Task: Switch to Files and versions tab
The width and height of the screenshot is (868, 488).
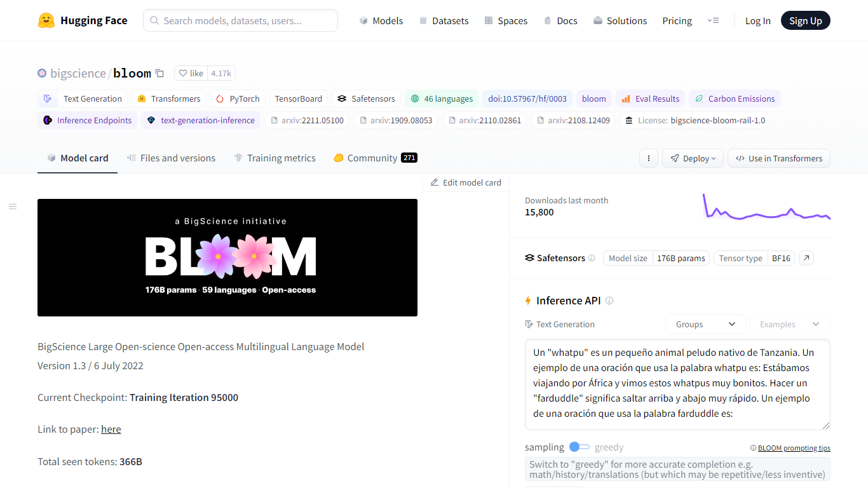Action: tap(171, 158)
